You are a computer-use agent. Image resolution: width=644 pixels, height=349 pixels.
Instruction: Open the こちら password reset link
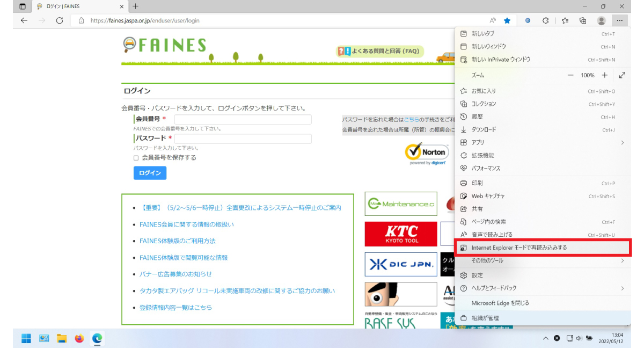click(411, 119)
